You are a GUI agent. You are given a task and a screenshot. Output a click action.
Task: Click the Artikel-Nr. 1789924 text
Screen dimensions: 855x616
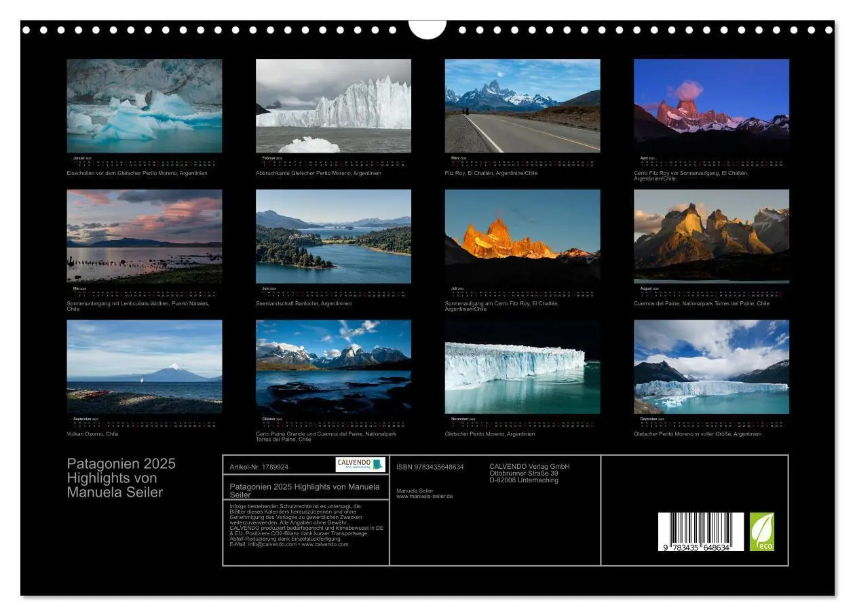point(259,467)
